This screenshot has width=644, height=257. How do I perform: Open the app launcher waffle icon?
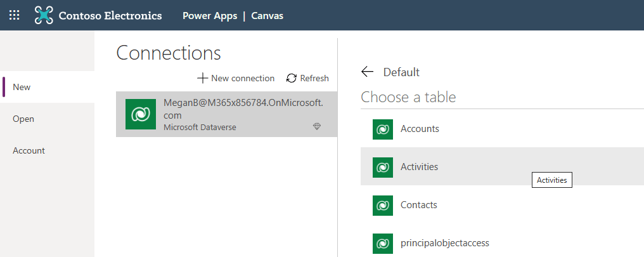pos(14,15)
